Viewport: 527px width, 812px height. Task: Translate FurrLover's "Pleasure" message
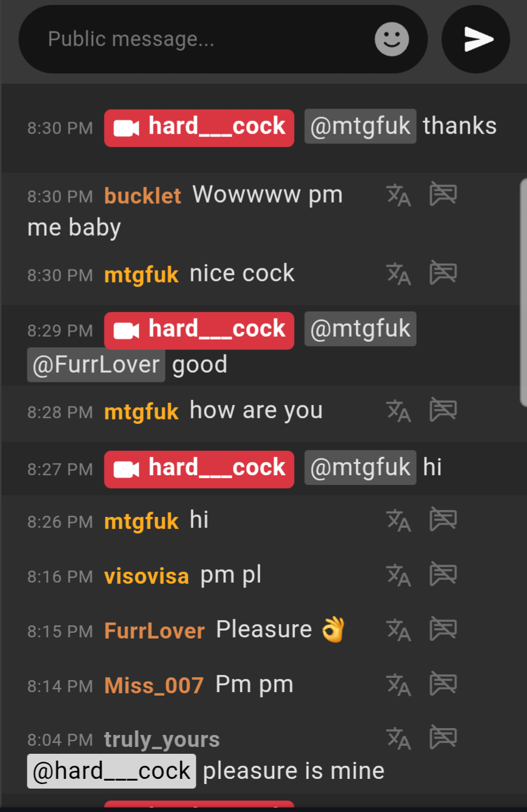(x=399, y=630)
